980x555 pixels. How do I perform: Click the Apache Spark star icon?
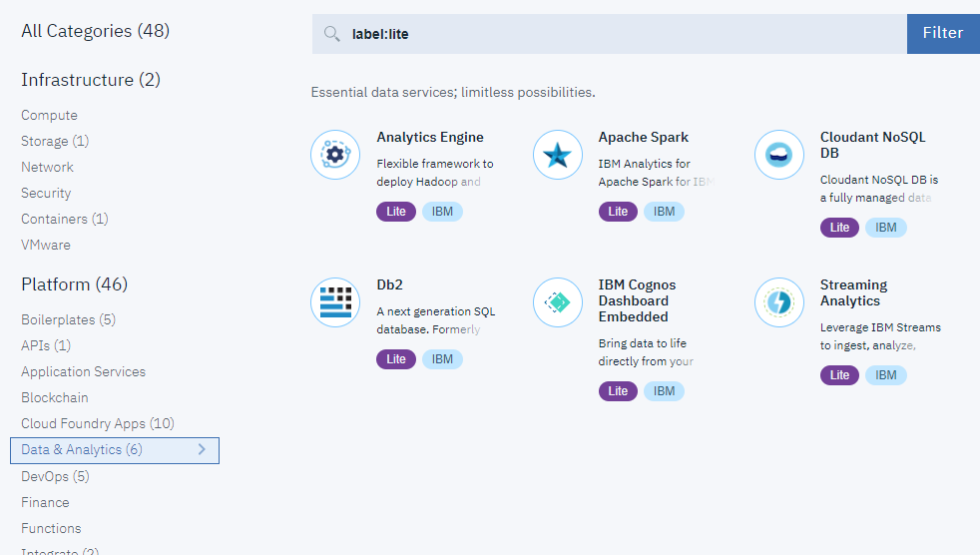pos(558,155)
